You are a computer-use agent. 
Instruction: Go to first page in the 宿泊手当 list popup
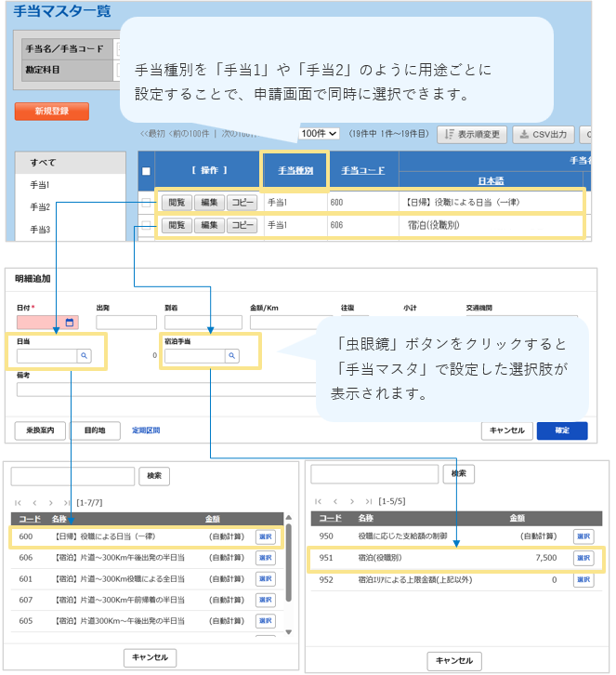(319, 501)
